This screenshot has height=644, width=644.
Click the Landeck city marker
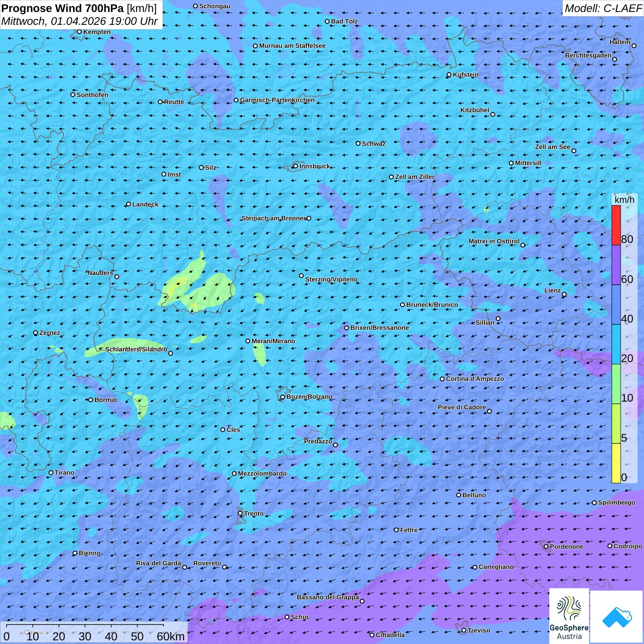click(x=128, y=204)
